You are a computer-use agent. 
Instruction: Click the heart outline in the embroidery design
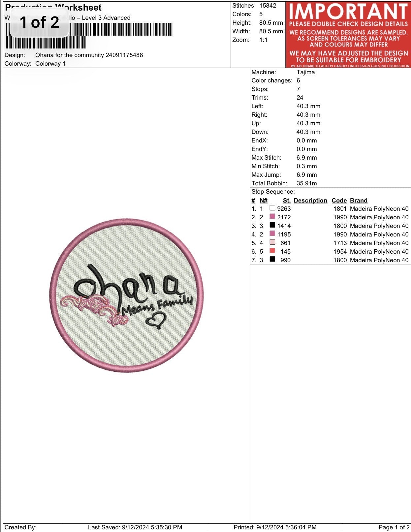pos(156,320)
